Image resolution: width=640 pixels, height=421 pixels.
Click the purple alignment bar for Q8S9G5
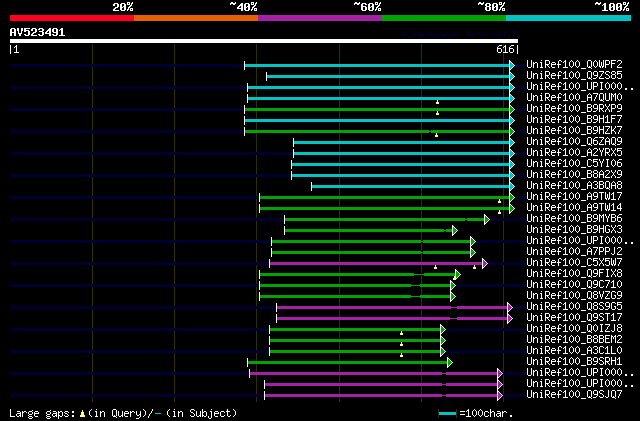pyautogui.click(x=392, y=308)
